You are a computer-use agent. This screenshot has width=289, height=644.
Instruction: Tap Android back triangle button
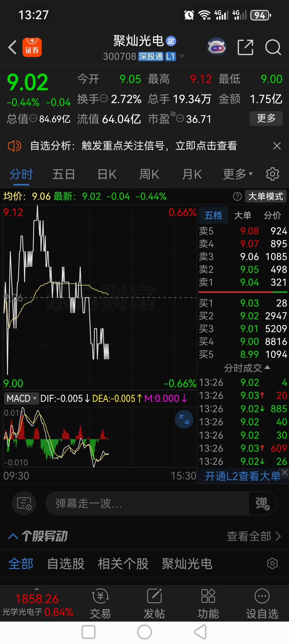(x=200, y=632)
